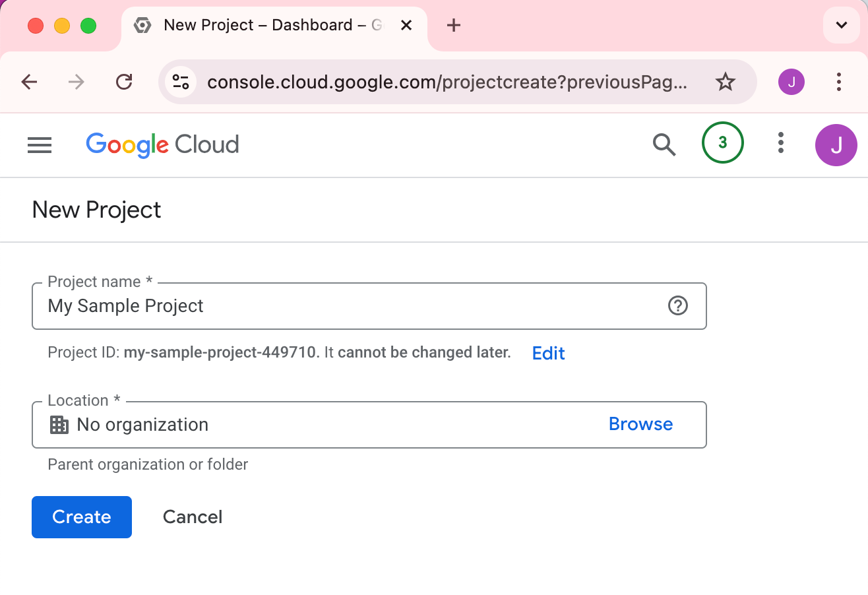Click the organization building icon in Location
This screenshot has width=868, height=595.
tap(59, 425)
